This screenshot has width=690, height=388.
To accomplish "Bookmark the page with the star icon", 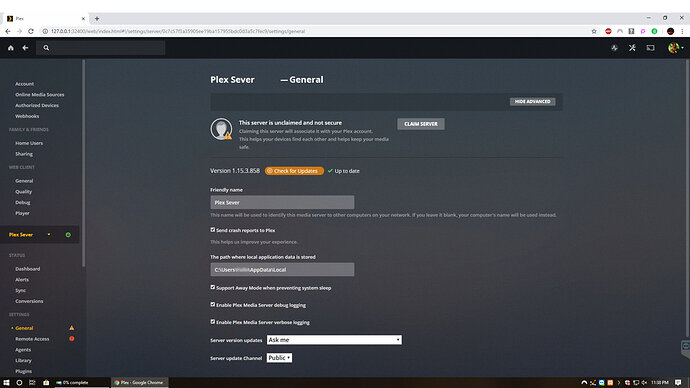I will (594, 31).
